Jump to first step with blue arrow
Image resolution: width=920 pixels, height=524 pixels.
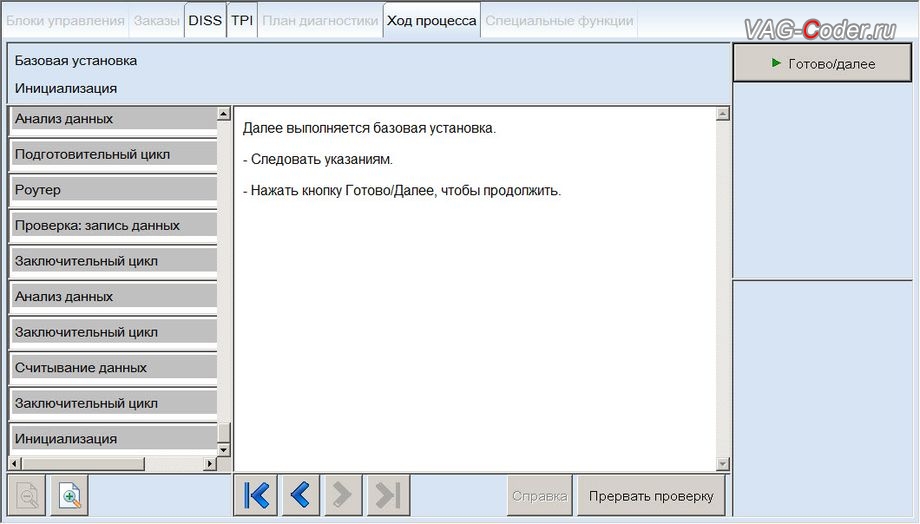pyautogui.click(x=256, y=495)
